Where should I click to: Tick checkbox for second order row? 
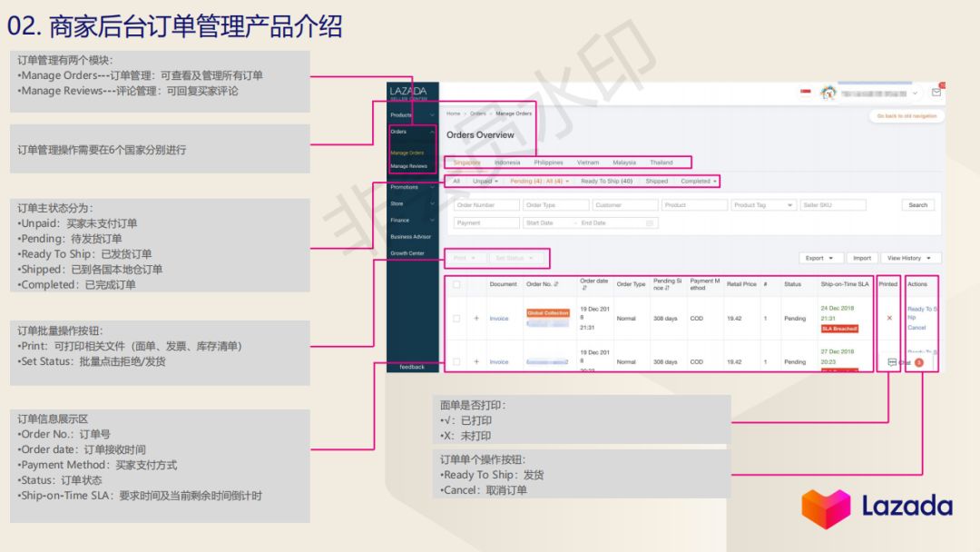[456, 362]
